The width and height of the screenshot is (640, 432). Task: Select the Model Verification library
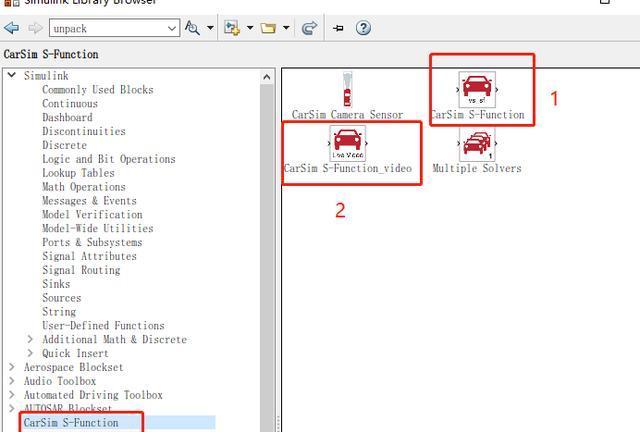93,215
